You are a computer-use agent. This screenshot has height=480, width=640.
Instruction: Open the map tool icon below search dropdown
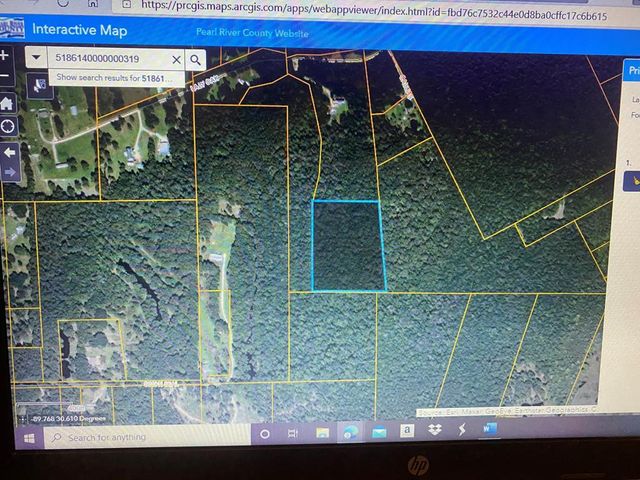(39, 84)
